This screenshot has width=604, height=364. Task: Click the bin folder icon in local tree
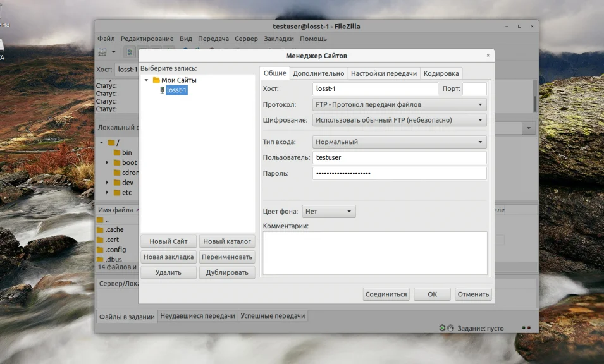click(117, 152)
